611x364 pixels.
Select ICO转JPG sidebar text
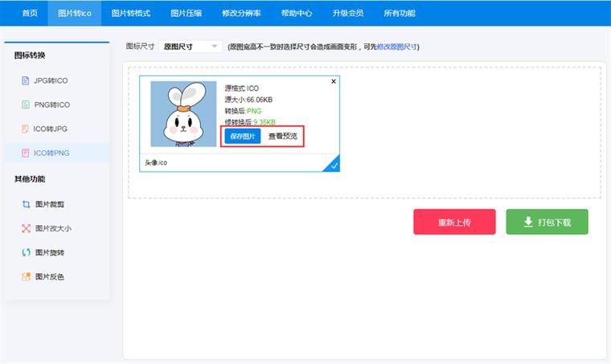(51, 129)
